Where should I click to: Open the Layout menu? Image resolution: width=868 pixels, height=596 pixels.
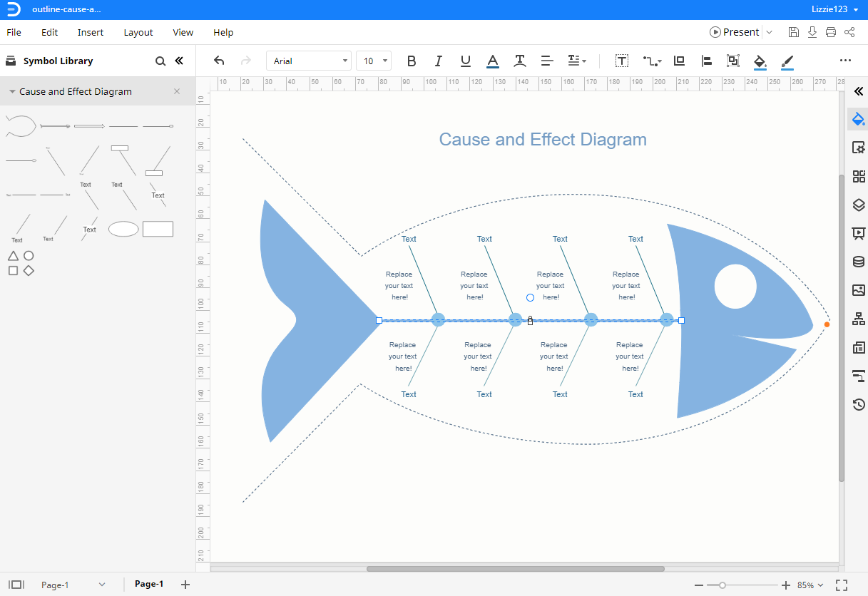(138, 32)
